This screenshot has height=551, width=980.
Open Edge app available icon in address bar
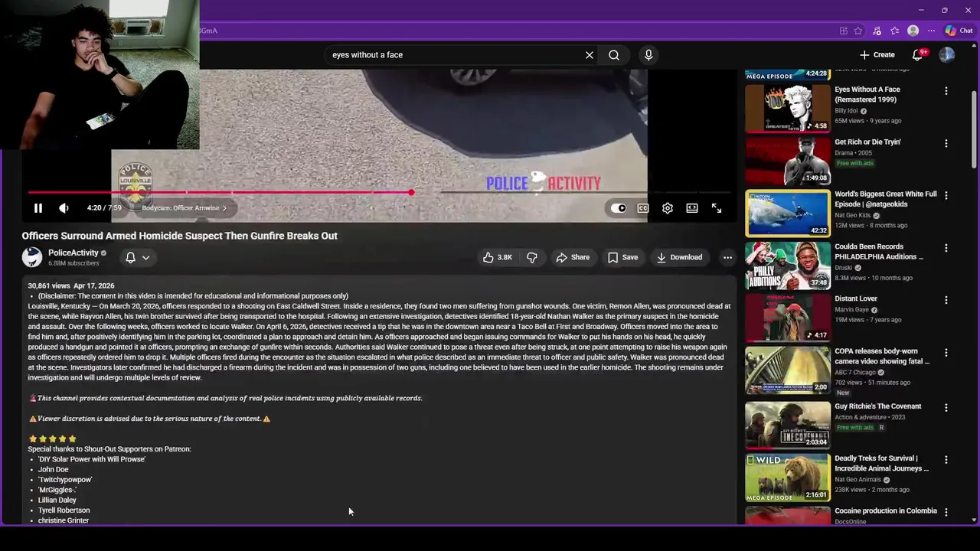844,31
